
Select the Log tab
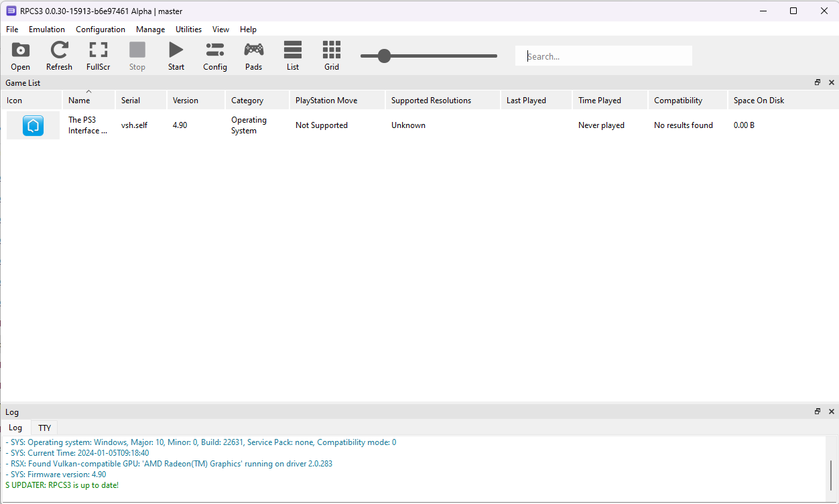click(15, 428)
